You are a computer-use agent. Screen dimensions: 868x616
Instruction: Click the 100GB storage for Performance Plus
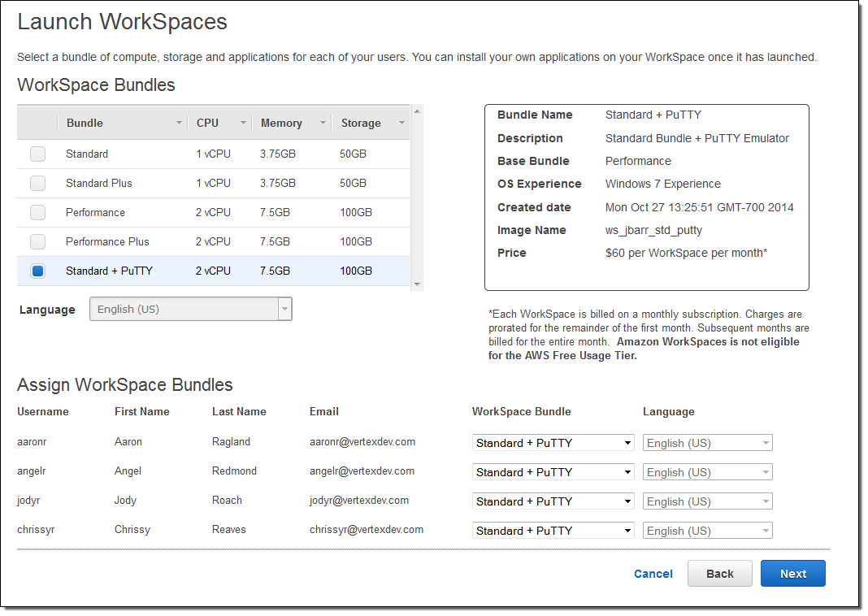(x=356, y=242)
